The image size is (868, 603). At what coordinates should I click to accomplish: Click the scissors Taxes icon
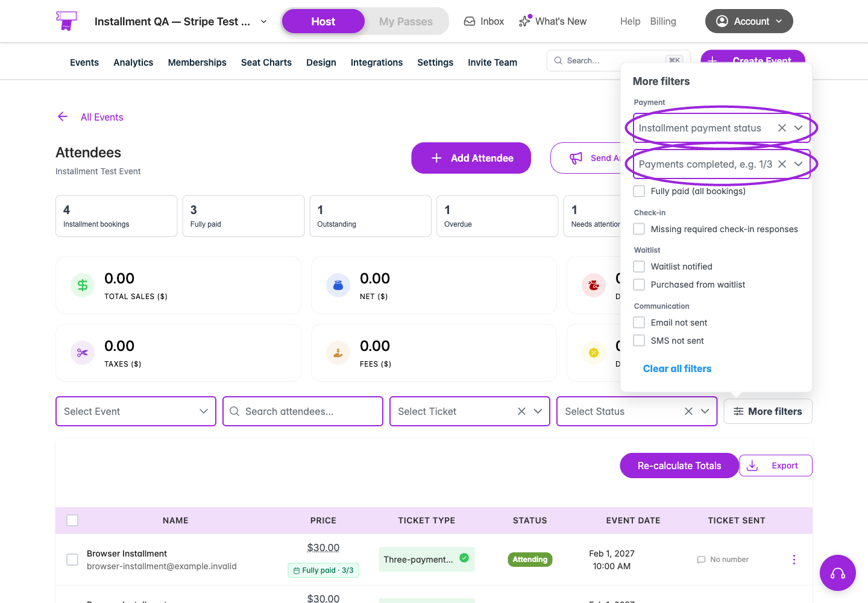[x=83, y=353]
